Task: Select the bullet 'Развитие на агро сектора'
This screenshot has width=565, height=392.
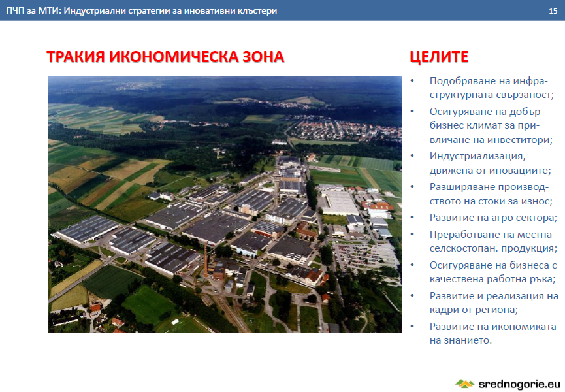Action: pyautogui.click(x=493, y=218)
